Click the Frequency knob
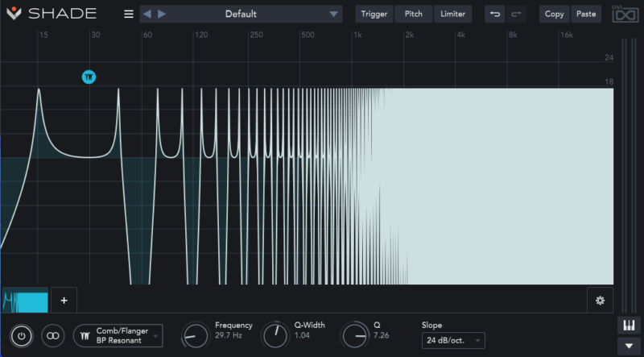 pos(195,335)
